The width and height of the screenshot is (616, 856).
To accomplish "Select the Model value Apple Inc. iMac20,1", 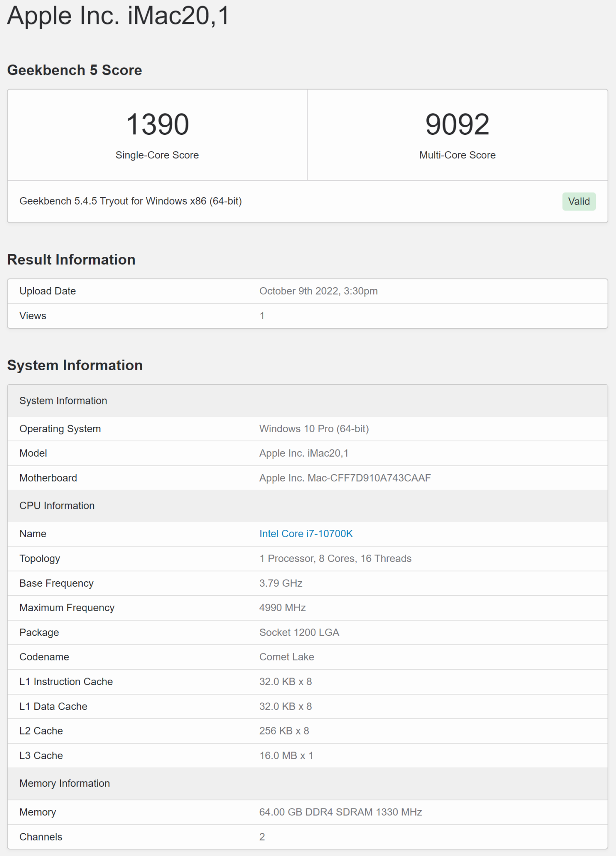I will point(304,453).
